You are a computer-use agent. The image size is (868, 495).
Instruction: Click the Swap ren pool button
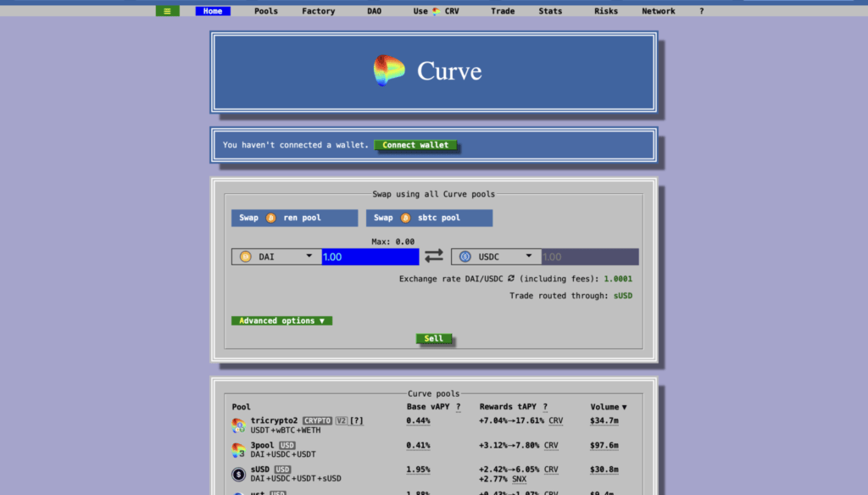point(294,218)
